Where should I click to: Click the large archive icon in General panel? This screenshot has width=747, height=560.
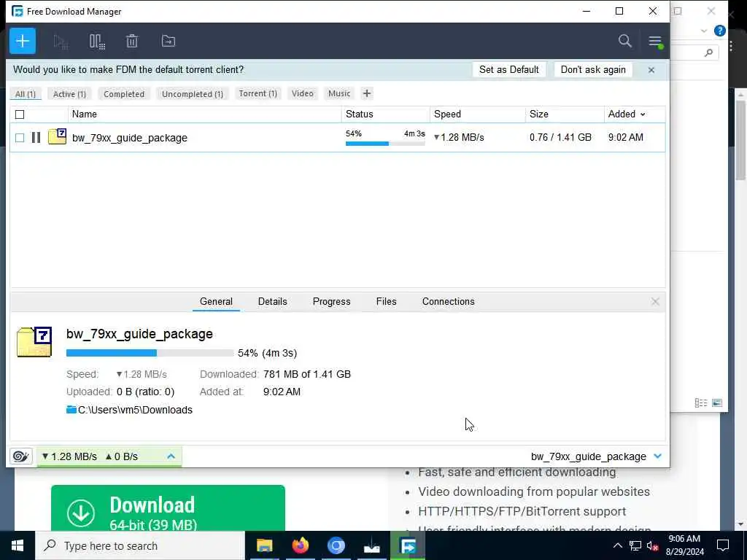pos(34,342)
